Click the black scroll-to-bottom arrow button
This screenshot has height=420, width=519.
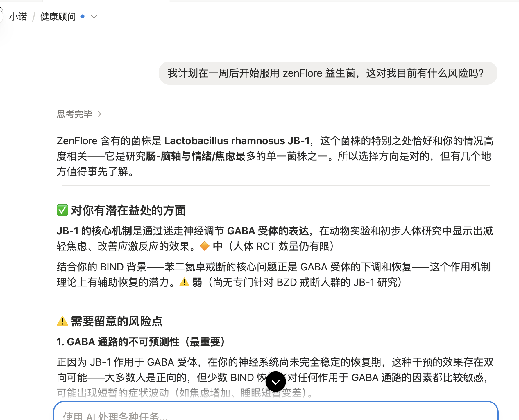click(x=275, y=382)
